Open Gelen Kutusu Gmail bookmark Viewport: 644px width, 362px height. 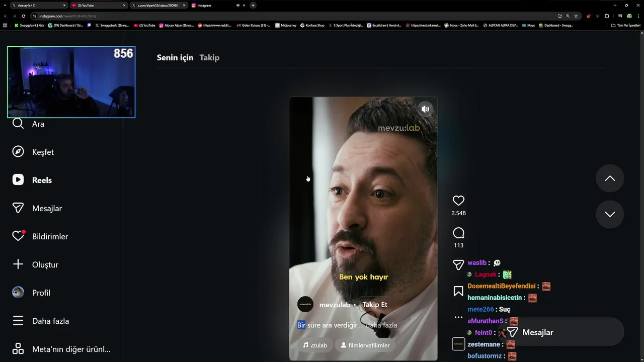click(x=253, y=25)
